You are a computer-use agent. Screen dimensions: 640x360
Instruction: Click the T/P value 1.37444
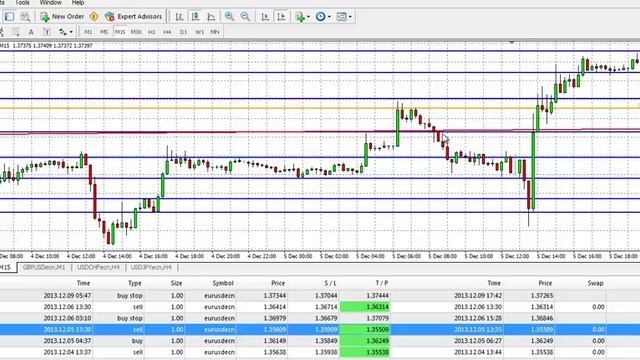click(377, 296)
